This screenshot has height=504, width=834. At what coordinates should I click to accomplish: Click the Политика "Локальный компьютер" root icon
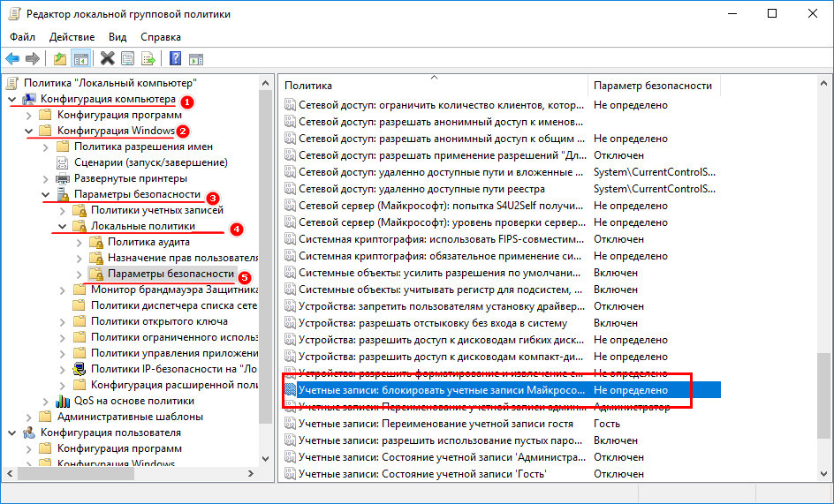[12, 83]
